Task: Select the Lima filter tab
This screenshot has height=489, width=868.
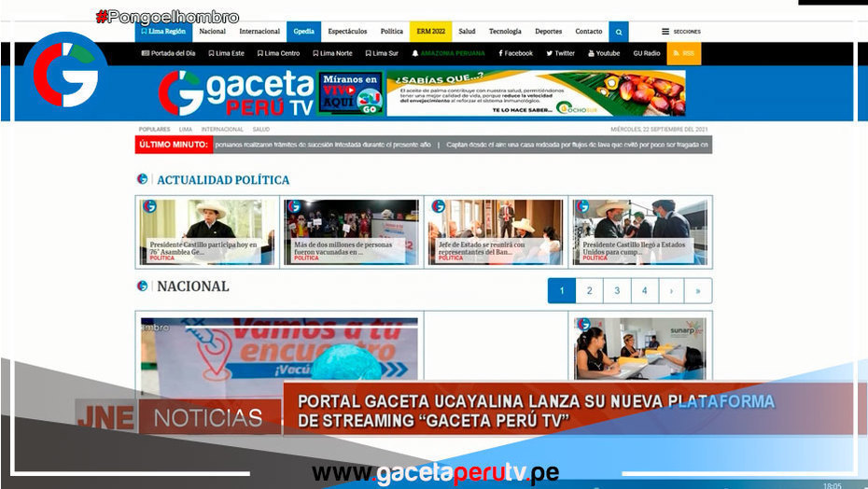Action: coord(186,130)
